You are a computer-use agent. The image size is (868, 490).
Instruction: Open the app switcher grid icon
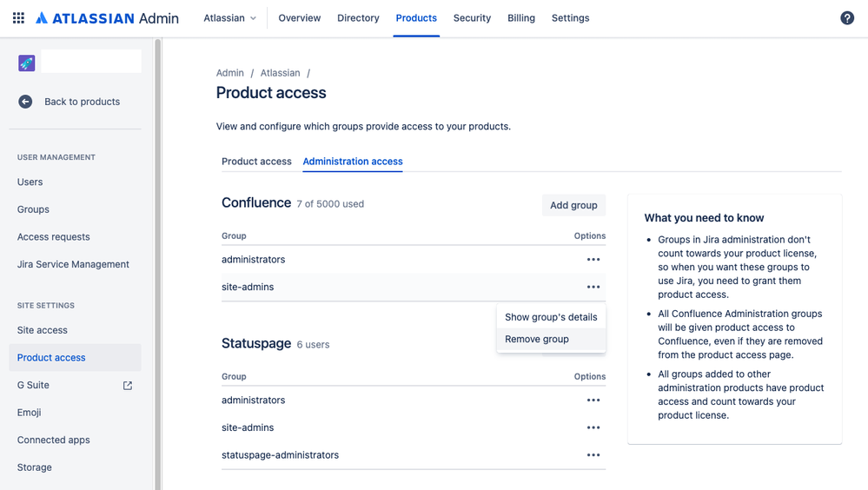tap(18, 18)
